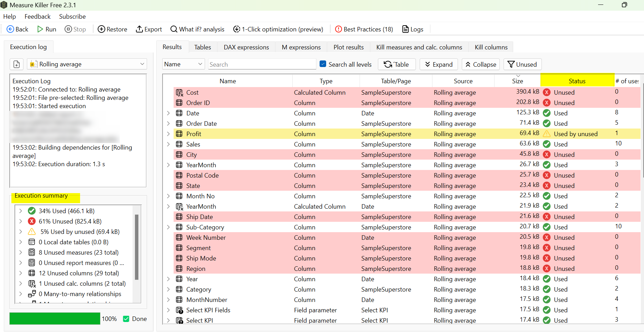Screen dimensions: 644x332
Task: Launch What if? analysis
Action: tap(197, 29)
